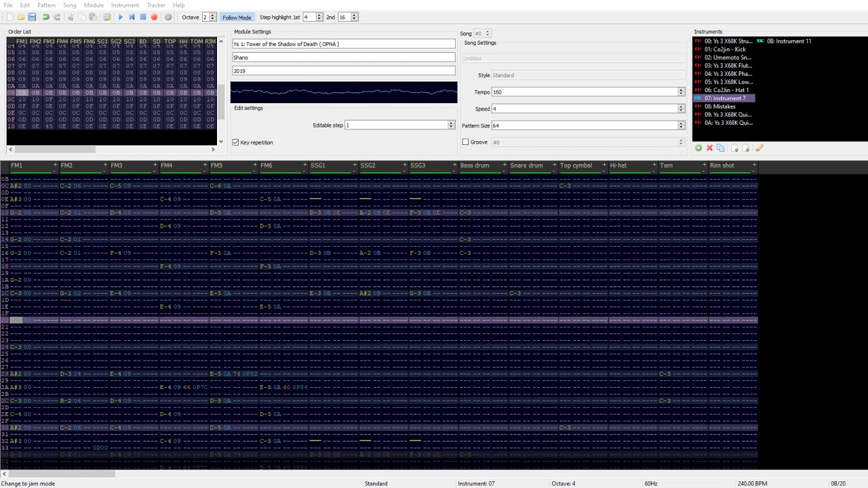Play from the current step
This screenshot has width=868, height=488.
pos(132,17)
